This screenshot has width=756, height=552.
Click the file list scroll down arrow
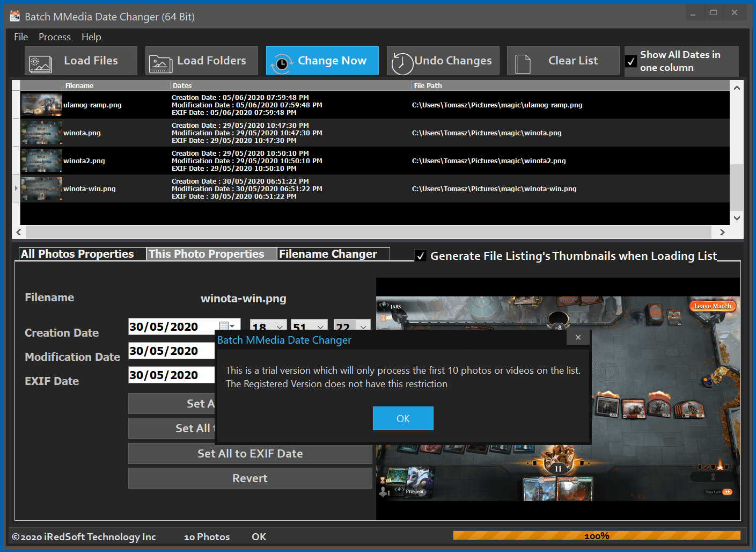[x=737, y=218]
